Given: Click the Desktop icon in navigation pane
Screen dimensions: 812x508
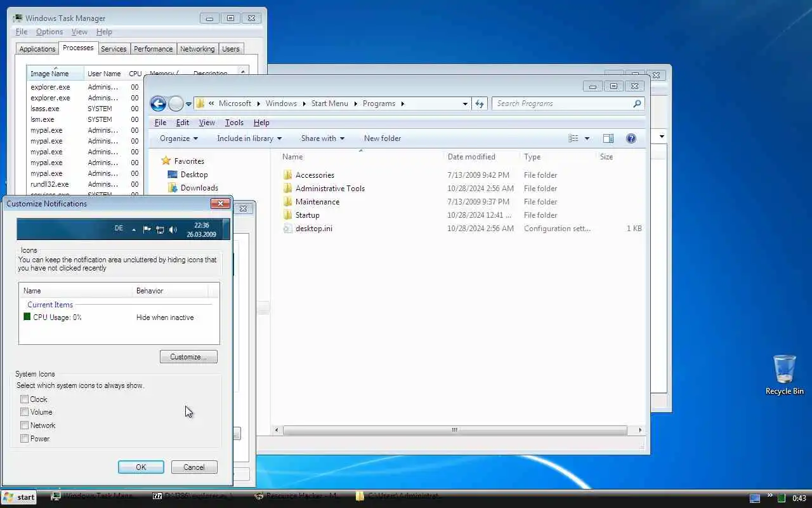Looking at the screenshot, I should pyautogui.click(x=173, y=174).
